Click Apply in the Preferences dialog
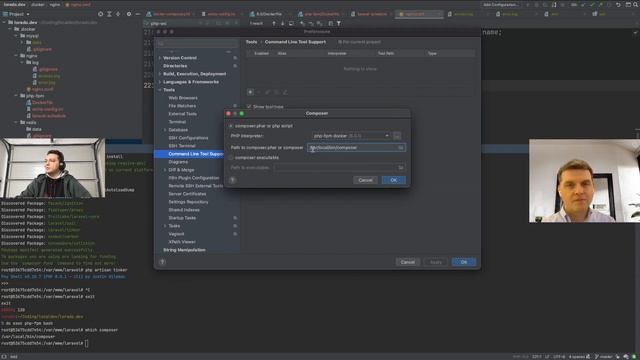This screenshot has width=640, height=360. point(436,262)
